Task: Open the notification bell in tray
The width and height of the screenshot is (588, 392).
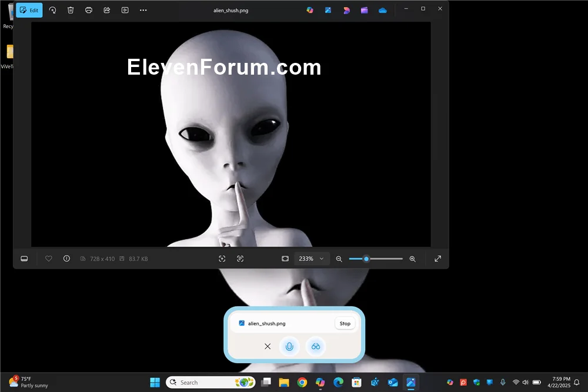Action: pyautogui.click(x=577, y=382)
